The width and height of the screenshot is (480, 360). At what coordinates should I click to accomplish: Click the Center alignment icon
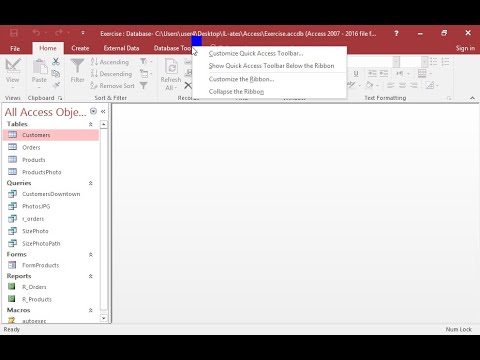pos(402,86)
